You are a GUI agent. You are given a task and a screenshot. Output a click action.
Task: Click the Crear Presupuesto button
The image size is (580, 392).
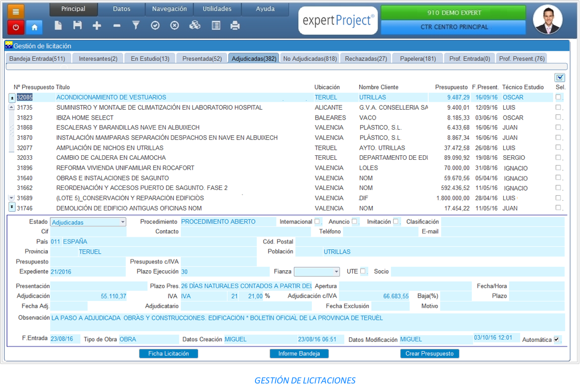coord(430,353)
